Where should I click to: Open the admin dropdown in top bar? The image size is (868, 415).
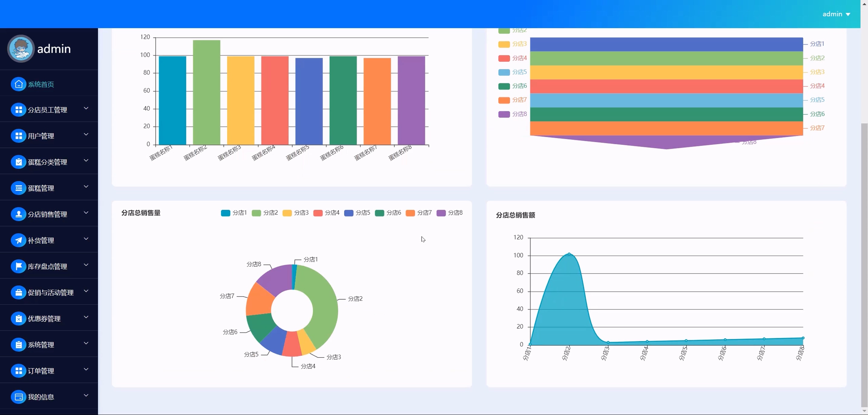coord(836,14)
